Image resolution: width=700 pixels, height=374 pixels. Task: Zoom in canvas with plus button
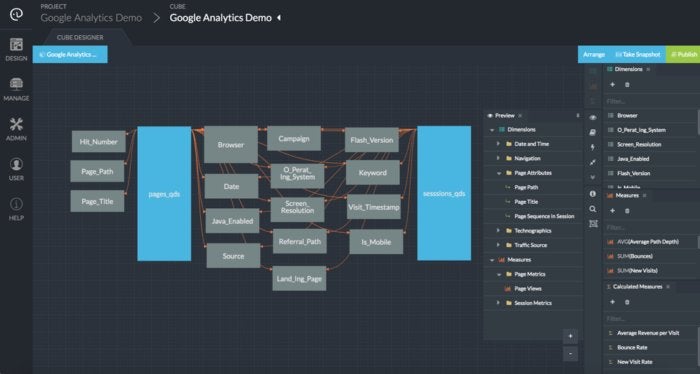pyautogui.click(x=570, y=336)
